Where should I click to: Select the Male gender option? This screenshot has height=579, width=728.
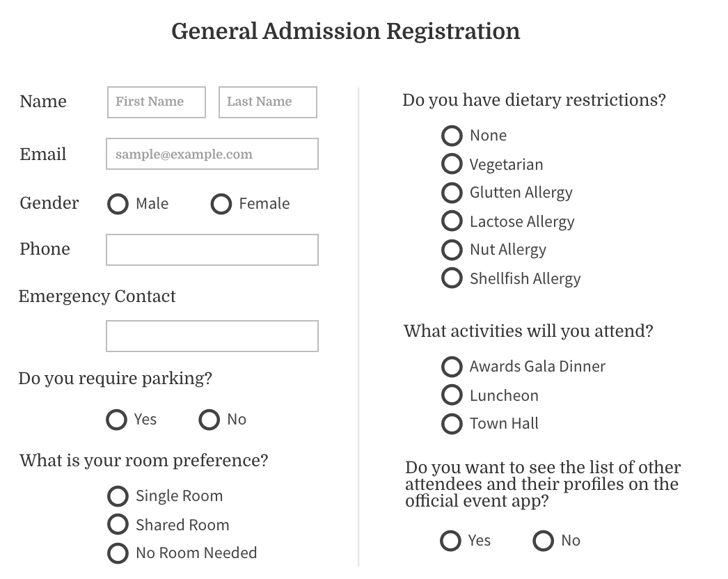(x=117, y=204)
